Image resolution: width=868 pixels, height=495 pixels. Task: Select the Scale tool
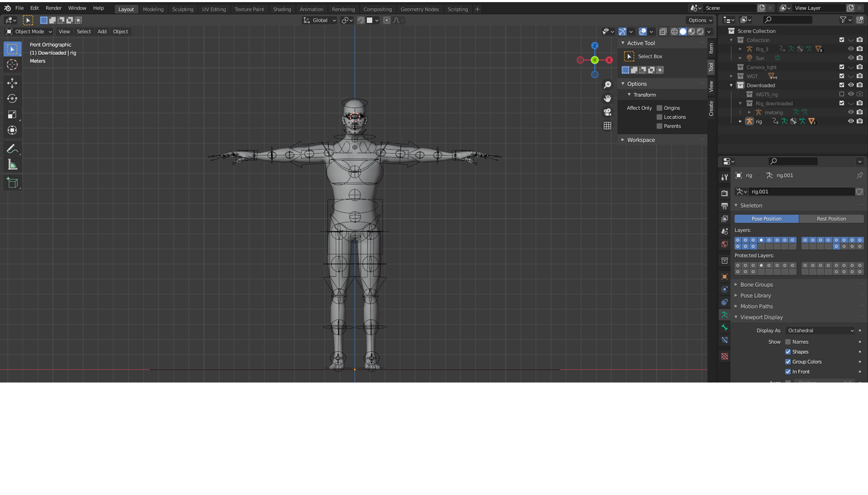coord(12,115)
